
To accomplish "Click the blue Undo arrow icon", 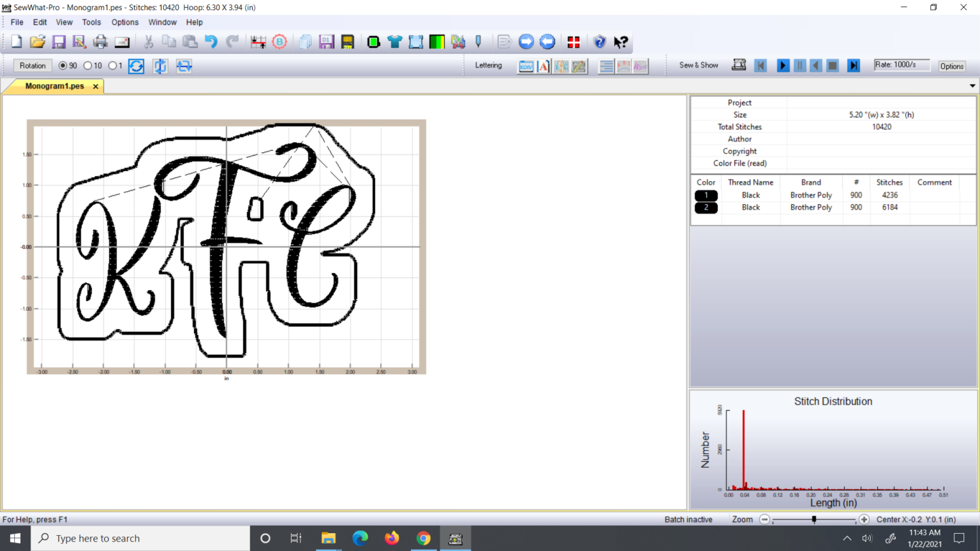I will 211,42.
